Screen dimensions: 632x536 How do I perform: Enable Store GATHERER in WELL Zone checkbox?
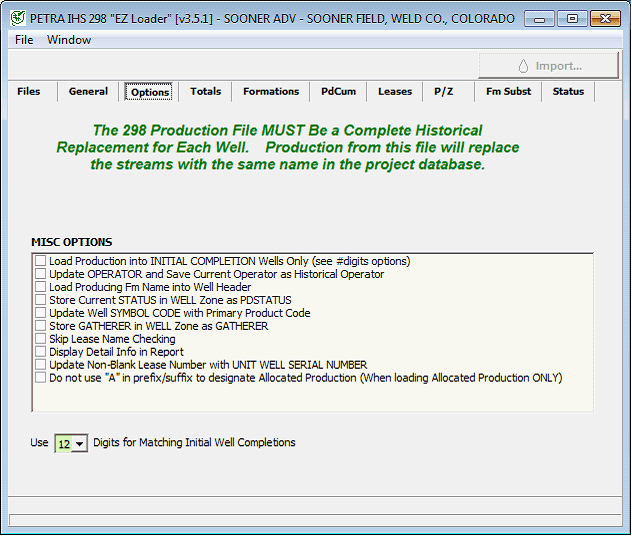click(x=41, y=326)
